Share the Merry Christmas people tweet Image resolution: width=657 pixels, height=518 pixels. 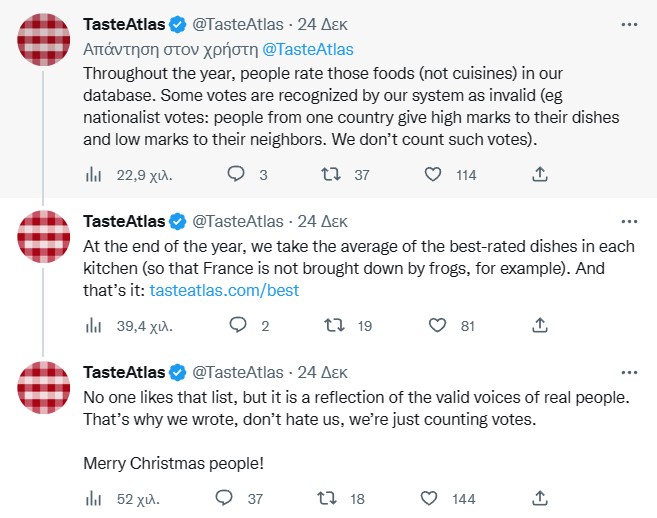pos(539,497)
